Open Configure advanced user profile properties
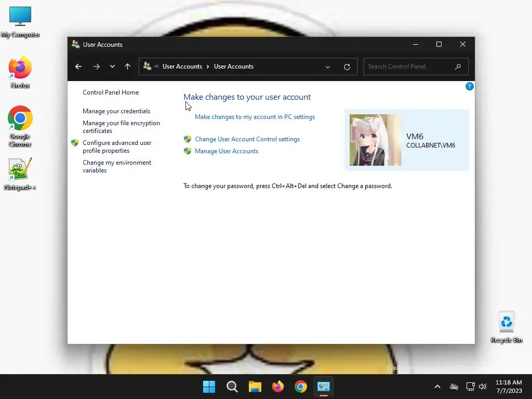532x399 pixels. (x=117, y=147)
